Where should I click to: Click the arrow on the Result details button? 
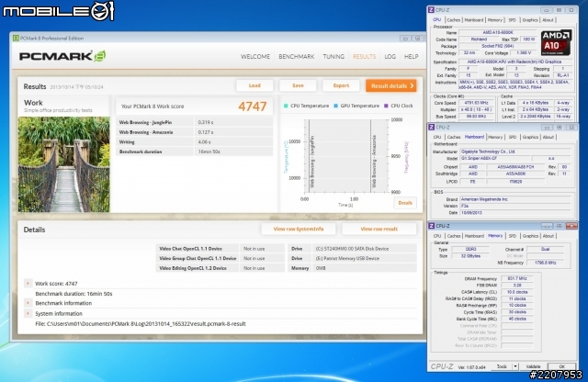pos(412,85)
